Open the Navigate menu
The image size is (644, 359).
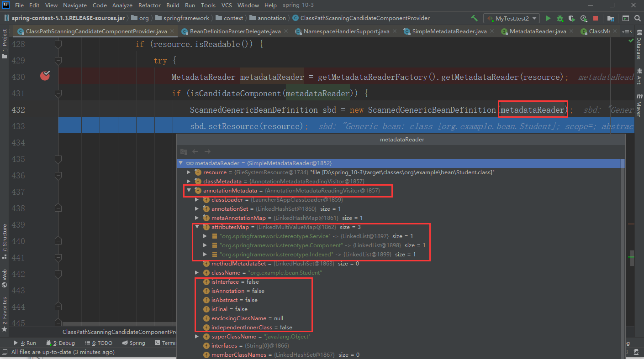[x=75, y=5]
